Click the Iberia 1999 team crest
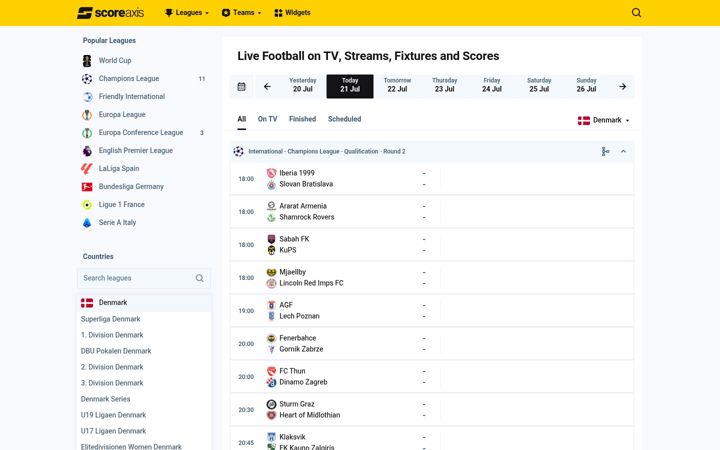 pos(271,173)
